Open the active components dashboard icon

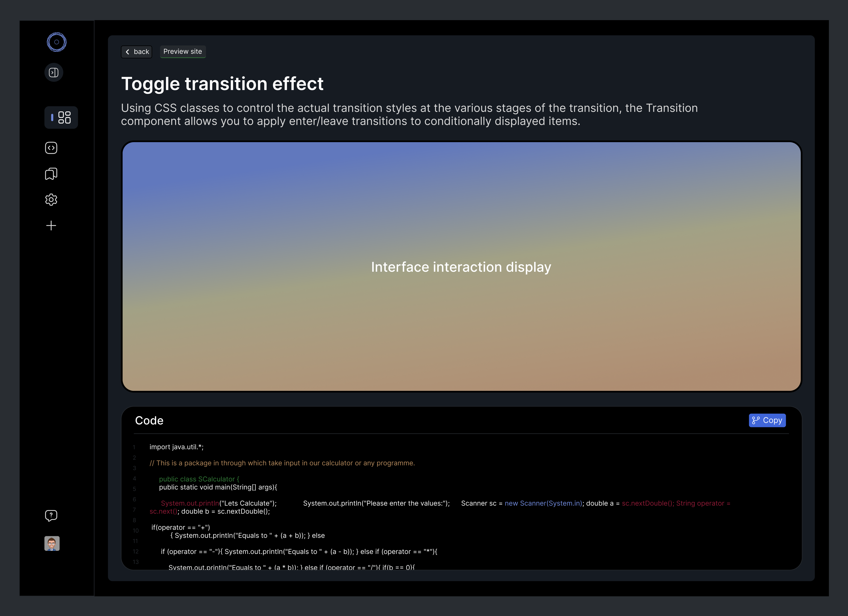[61, 118]
